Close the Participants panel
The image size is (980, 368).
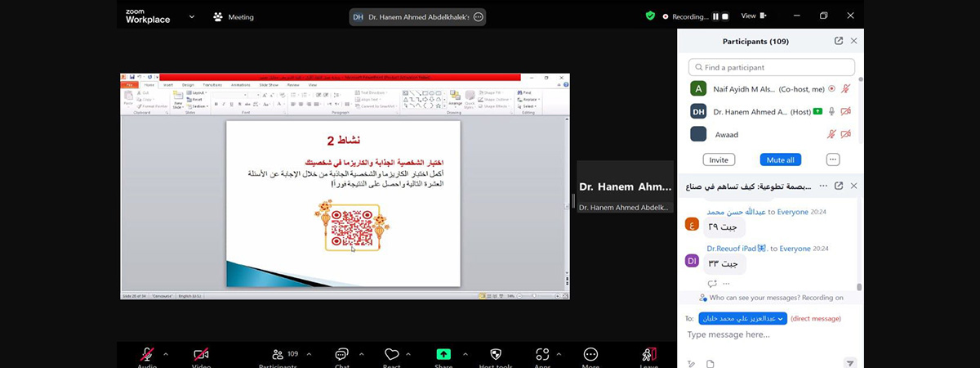pos(854,41)
